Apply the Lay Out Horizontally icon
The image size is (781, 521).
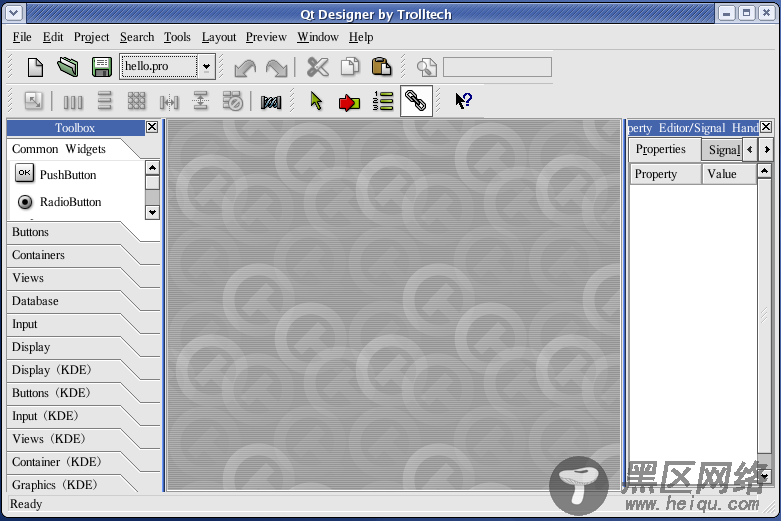(x=73, y=102)
